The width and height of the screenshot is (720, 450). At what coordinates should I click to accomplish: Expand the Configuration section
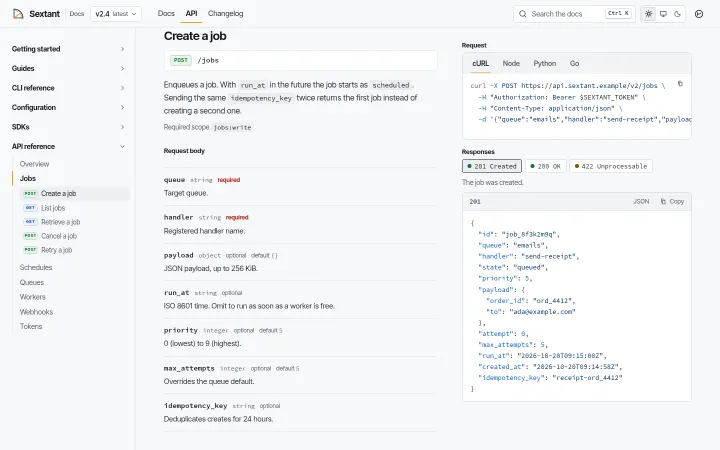point(68,107)
